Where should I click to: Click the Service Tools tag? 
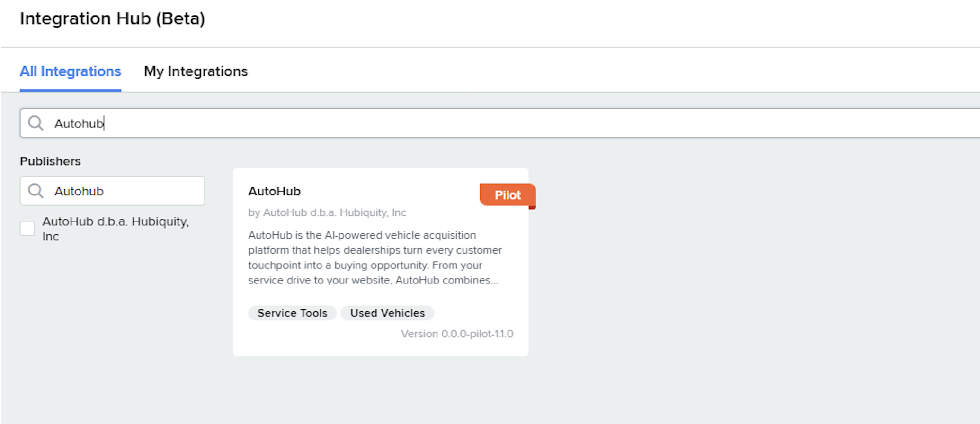click(292, 313)
